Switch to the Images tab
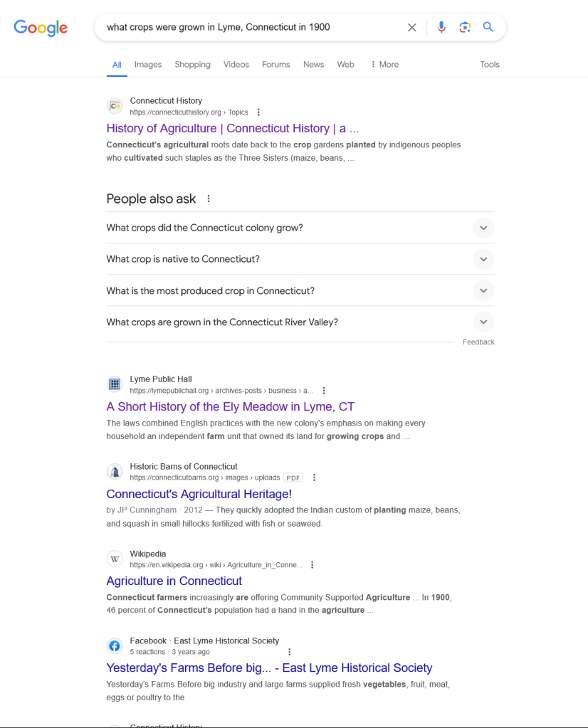588x728 pixels. point(148,65)
